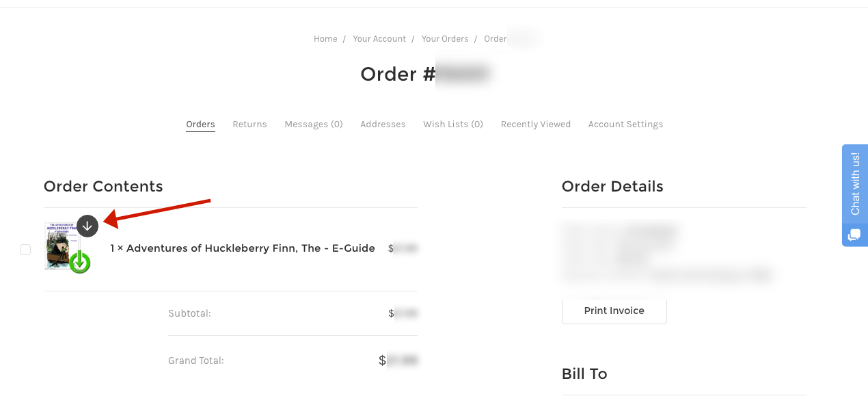Click the Print Invoice button

(x=614, y=311)
